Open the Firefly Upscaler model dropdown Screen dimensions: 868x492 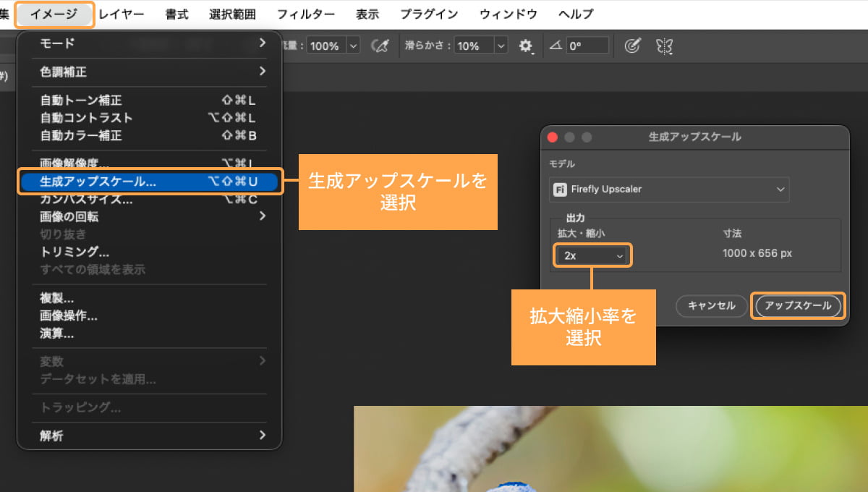point(668,189)
